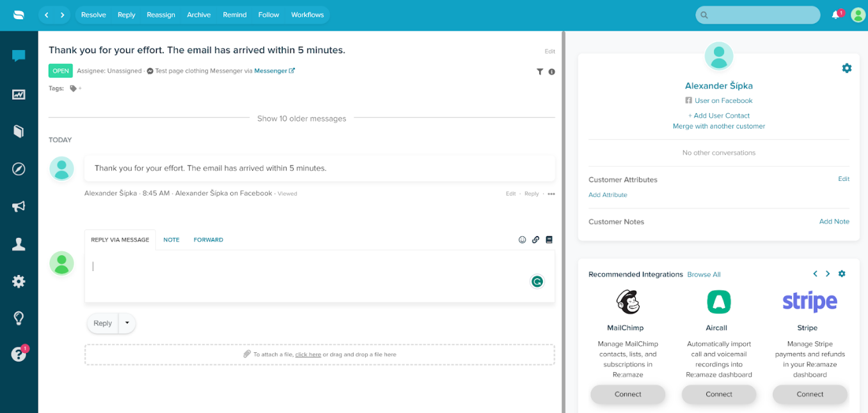Click the megaphone campaigns icon
The image size is (868, 413).
[19, 207]
